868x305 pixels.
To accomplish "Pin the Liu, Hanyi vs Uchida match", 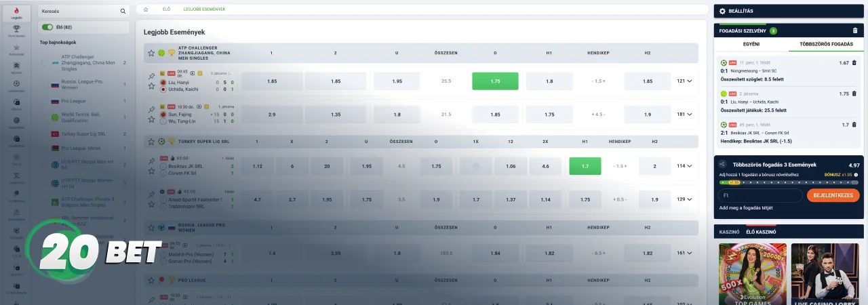I will point(151,76).
